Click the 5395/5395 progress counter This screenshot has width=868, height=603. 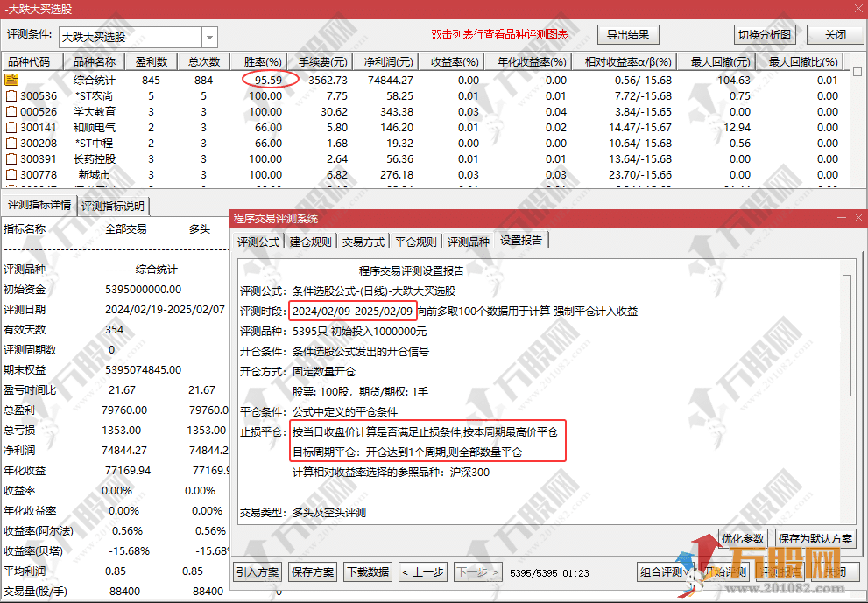coord(533,573)
